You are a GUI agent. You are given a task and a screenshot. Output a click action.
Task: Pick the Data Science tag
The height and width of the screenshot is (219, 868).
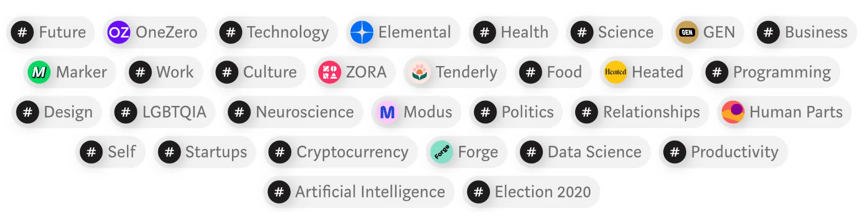click(x=594, y=152)
